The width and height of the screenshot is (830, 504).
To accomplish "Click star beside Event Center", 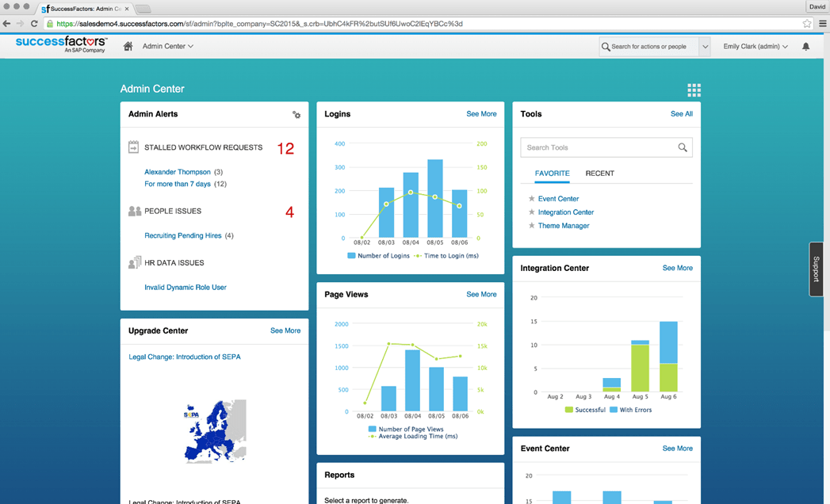I will 532,199.
